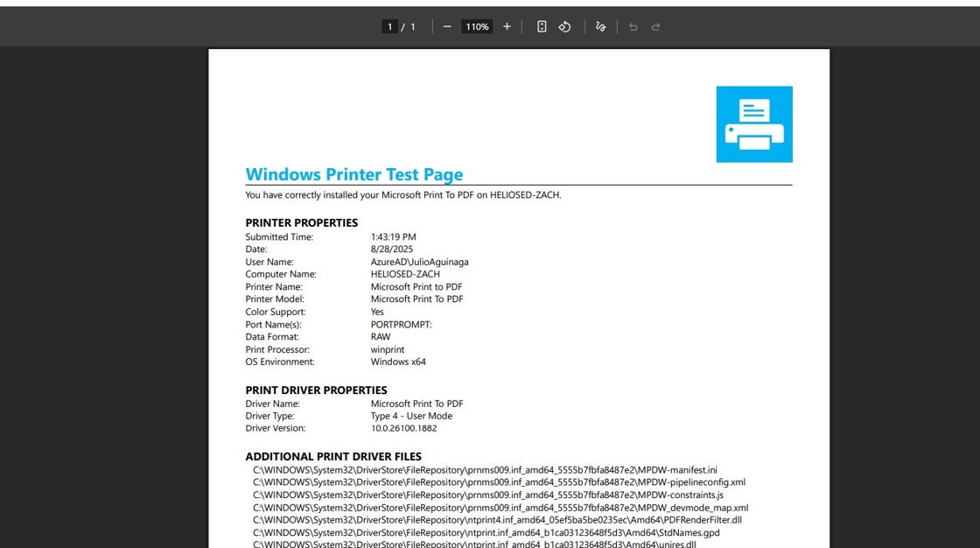
Task: Click the zoom in plus icon
Action: (507, 26)
